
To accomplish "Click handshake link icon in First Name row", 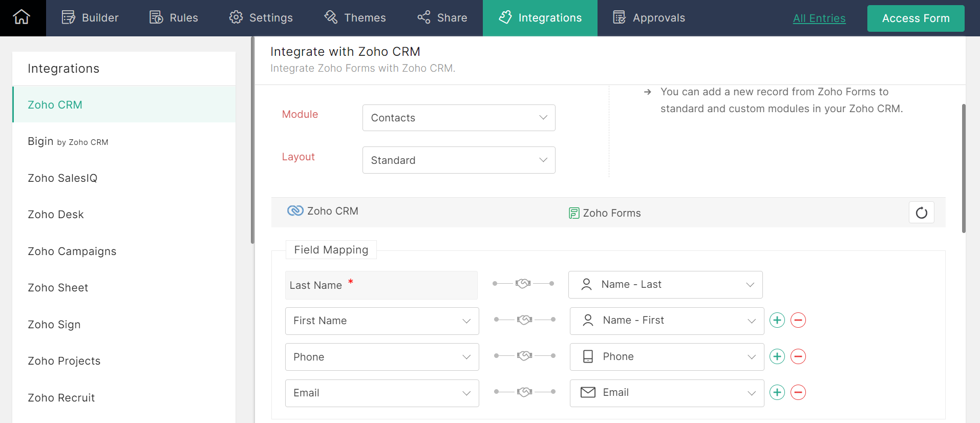I will (x=524, y=320).
